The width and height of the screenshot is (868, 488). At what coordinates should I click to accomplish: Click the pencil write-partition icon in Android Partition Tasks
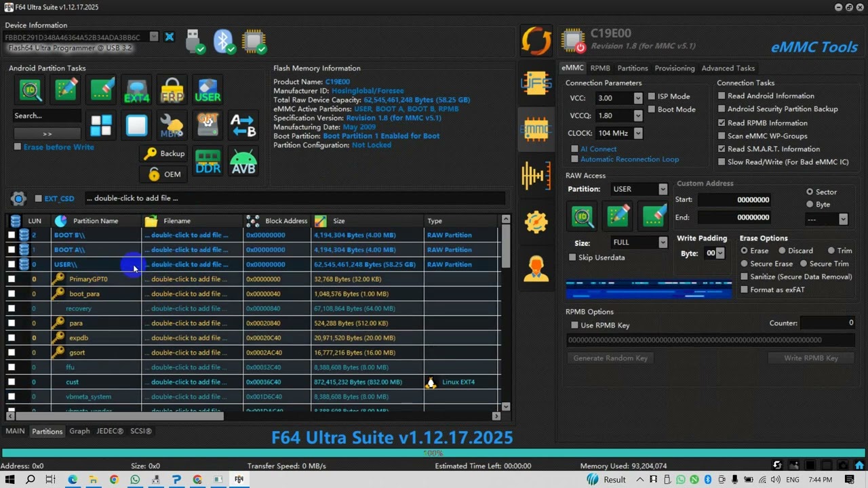[x=66, y=90]
